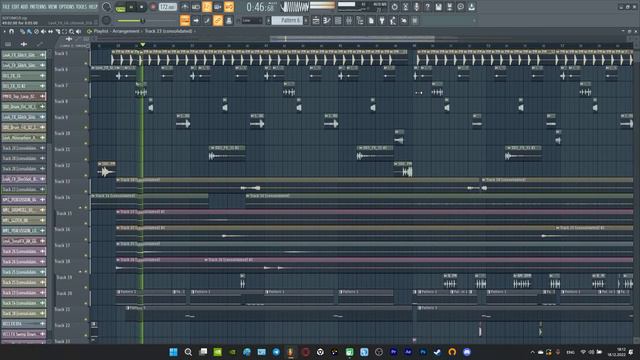This screenshot has height=360, width=640.
Task: Open the playlist view shortcut icon
Action: 316,20
